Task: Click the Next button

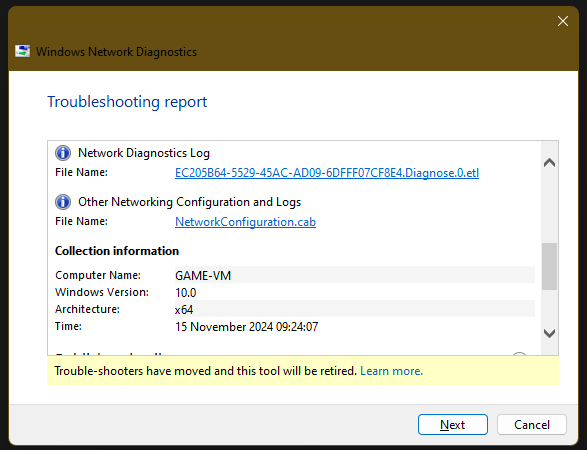Action: (453, 425)
